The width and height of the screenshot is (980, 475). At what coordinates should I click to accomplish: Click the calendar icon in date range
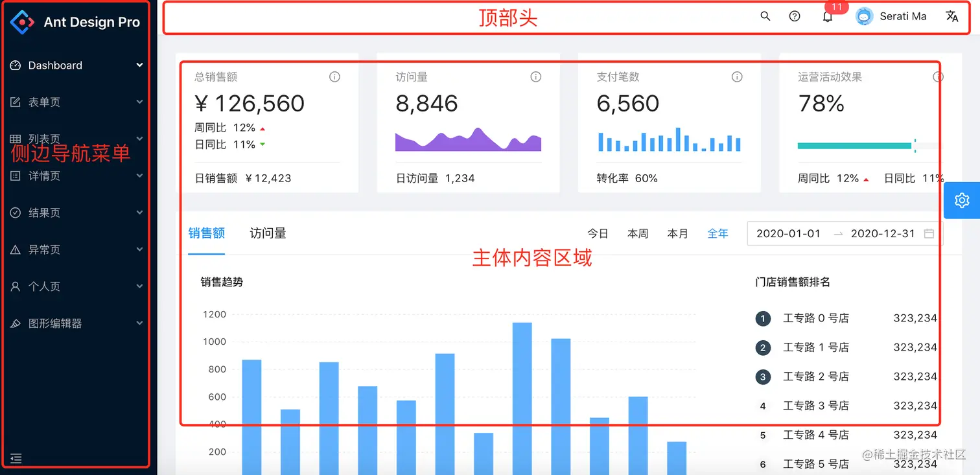(x=929, y=233)
